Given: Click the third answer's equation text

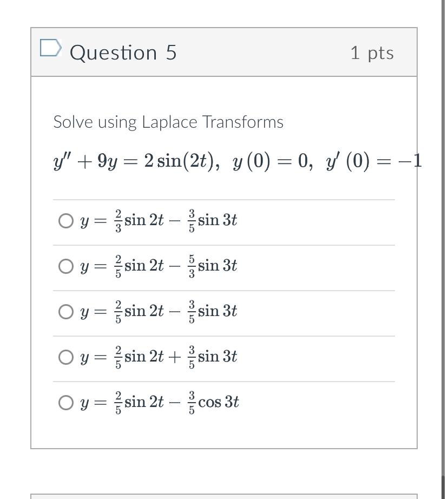Looking at the screenshot, I should [x=159, y=311].
